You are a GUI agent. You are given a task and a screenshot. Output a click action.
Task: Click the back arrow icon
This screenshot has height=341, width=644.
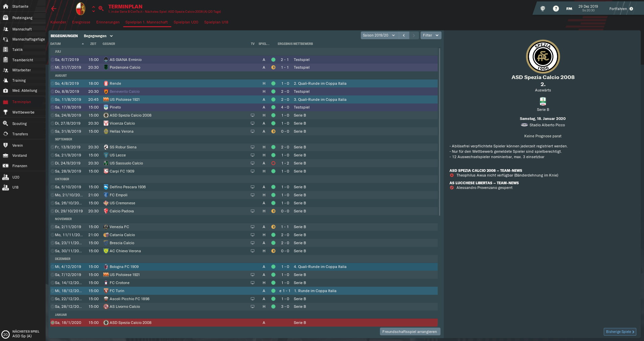(x=54, y=9)
